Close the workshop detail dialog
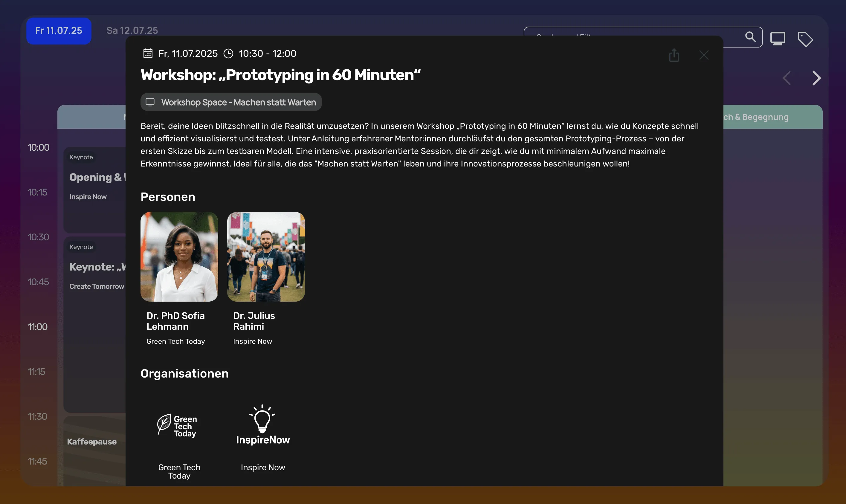Screen dimensions: 846x504 703,55
